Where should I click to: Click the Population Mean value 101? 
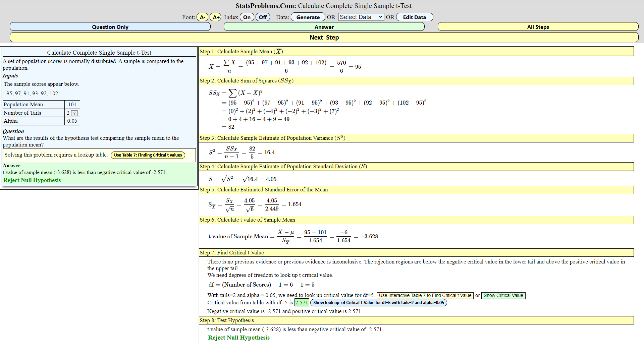coord(72,105)
